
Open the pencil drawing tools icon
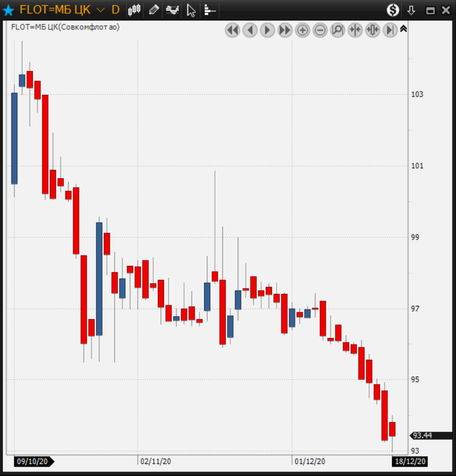[154, 10]
